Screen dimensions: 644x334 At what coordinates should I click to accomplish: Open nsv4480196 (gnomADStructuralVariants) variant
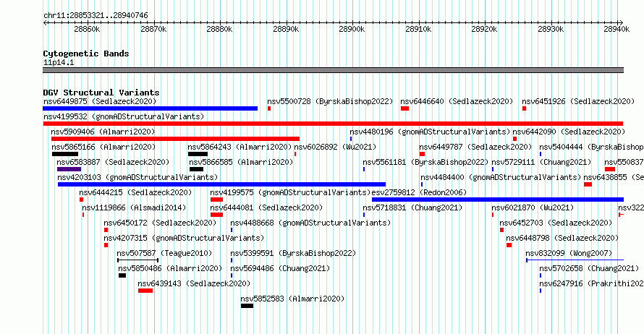(430, 132)
